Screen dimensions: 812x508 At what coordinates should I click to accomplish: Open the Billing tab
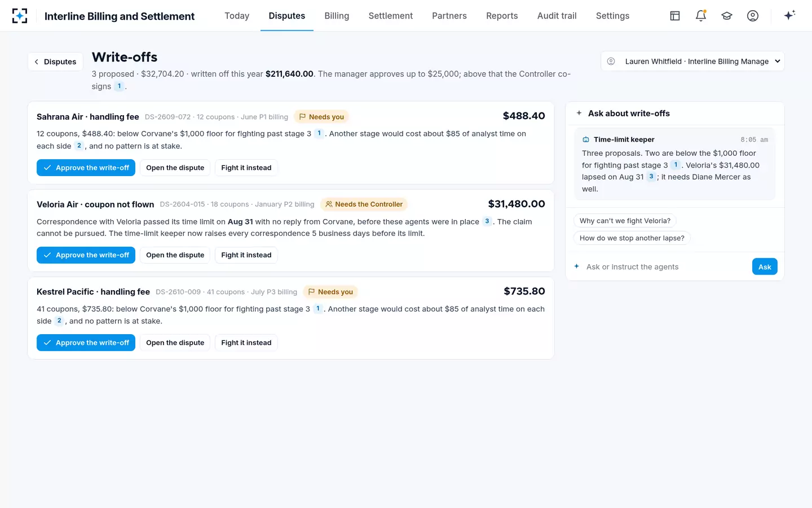click(x=337, y=16)
